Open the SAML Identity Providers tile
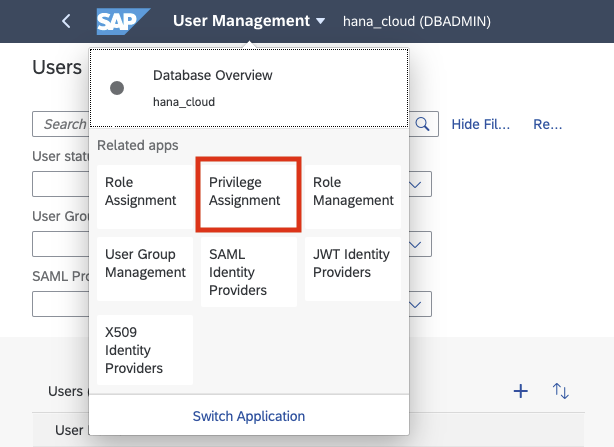614x447 pixels. click(x=249, y=272)
